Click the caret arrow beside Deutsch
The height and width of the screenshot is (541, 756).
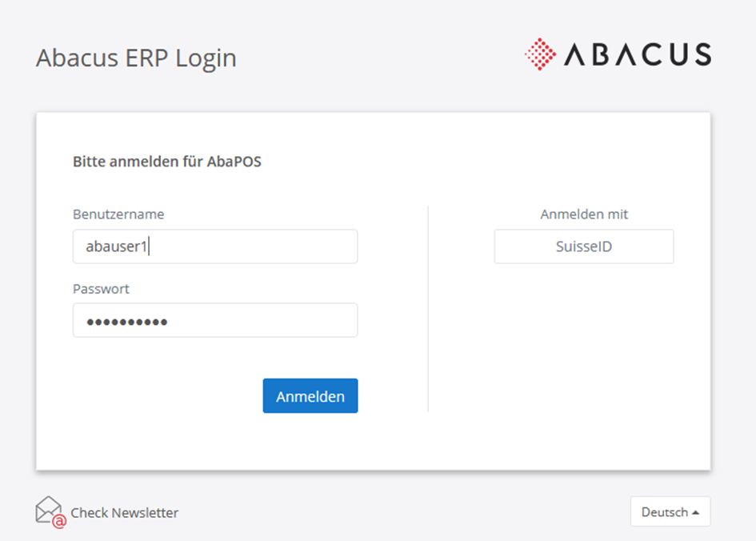point(695,512)
